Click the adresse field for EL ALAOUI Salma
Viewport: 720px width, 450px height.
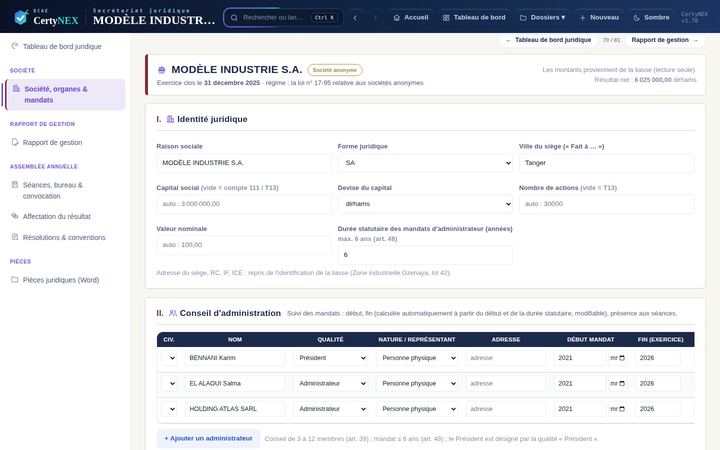pos(506,383)
